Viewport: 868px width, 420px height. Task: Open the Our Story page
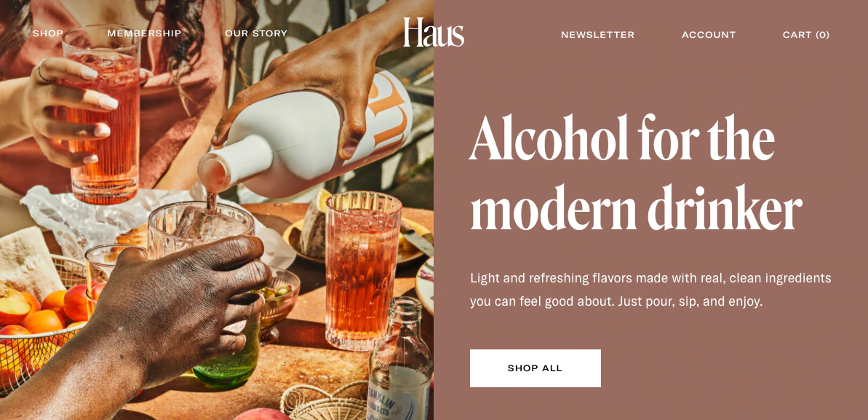(x=256, y=33)
